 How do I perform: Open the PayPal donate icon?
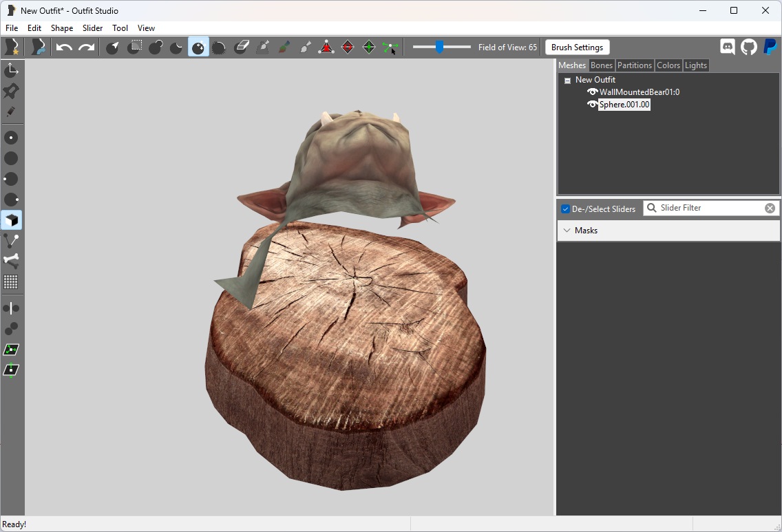tap(770, 47)
